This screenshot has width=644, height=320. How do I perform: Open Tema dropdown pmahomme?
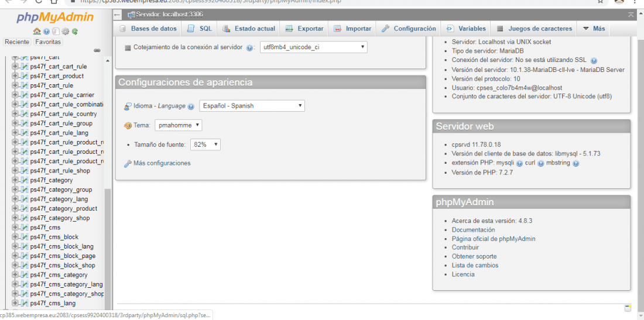point(178,125)
